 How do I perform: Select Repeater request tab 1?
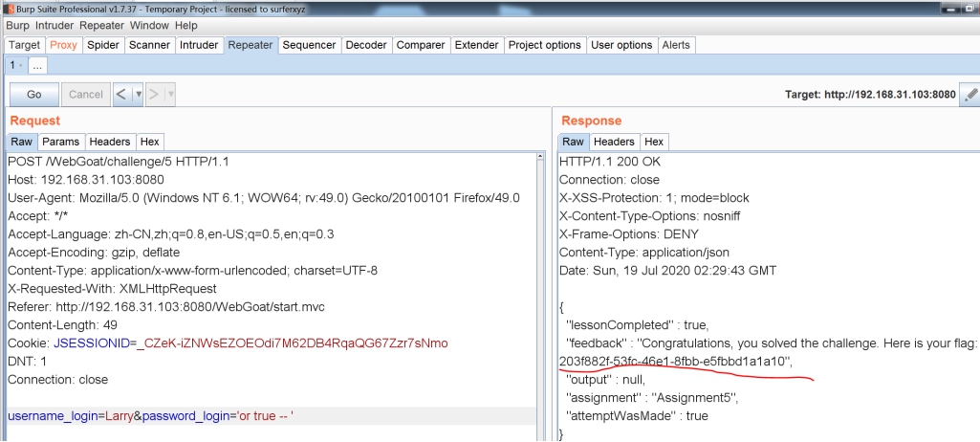tap(15, 65)
